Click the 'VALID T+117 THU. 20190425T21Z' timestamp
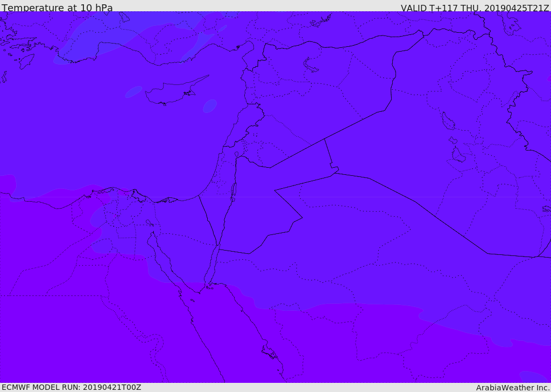Viewport: 551px width, 392px height. point(475,8)
